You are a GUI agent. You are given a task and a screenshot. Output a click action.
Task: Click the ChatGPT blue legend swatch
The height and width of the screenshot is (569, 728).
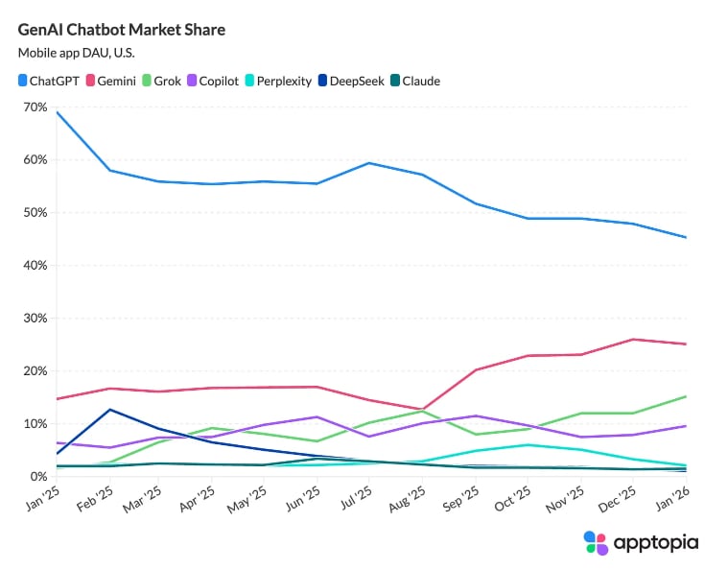pos(24,81)
